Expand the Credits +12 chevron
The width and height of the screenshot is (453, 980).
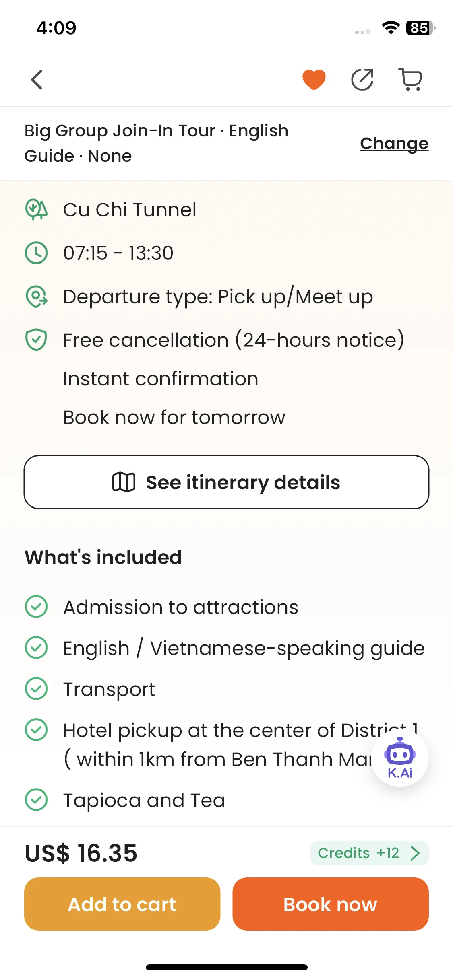415,853
